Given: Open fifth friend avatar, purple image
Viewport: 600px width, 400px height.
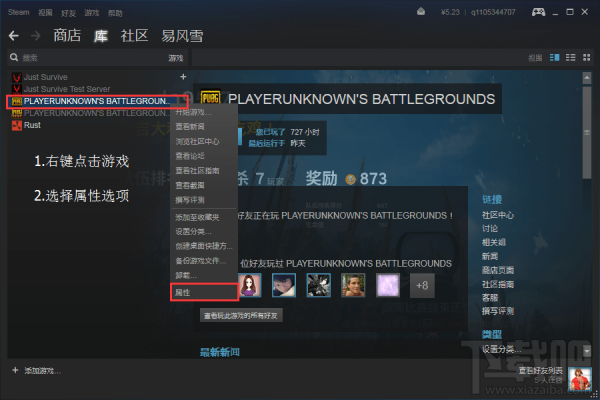Looking at the screenshot, I should (388, 285).
